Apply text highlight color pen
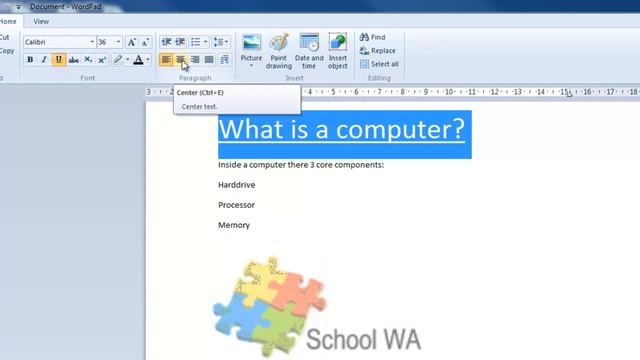Image resolution: width=640 pixels, height=360 pixels. coord(118,60)
